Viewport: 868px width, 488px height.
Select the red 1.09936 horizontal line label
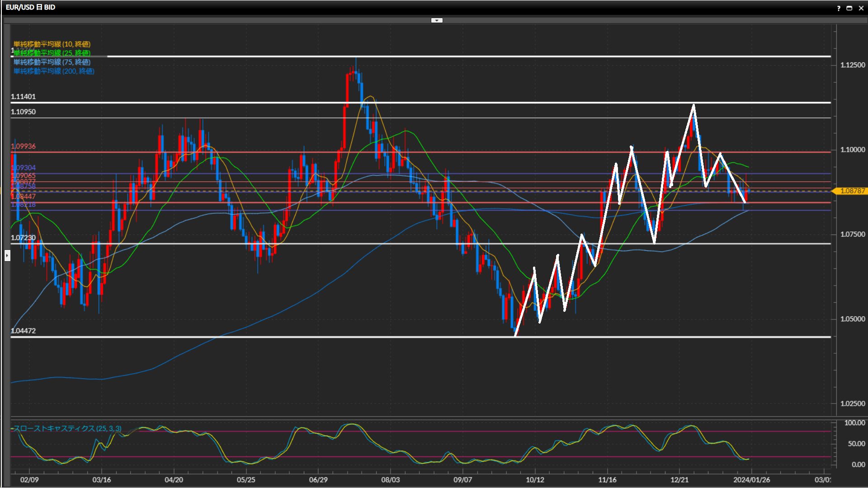click(23, 146)
